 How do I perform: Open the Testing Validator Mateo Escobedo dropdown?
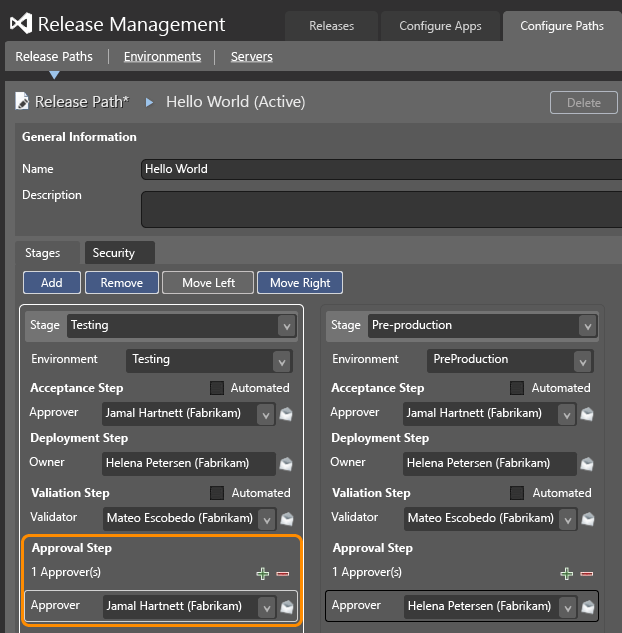click(265, 519)
